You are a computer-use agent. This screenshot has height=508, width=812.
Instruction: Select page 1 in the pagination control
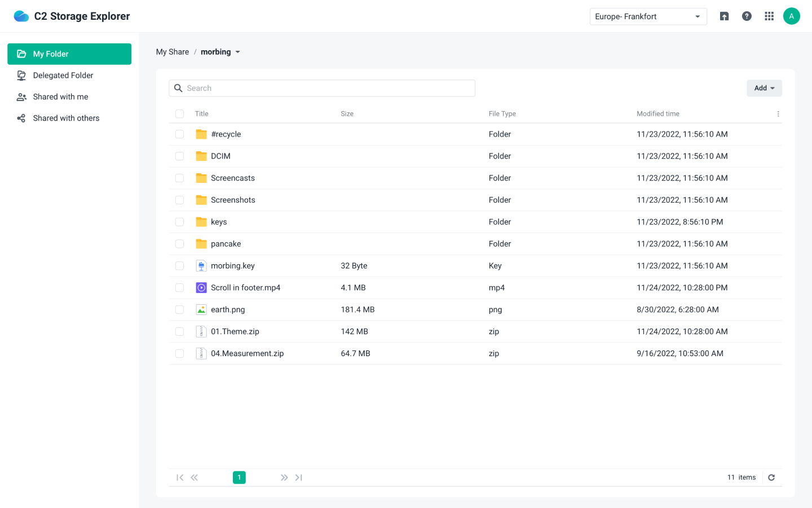click(x=239, y=477)
